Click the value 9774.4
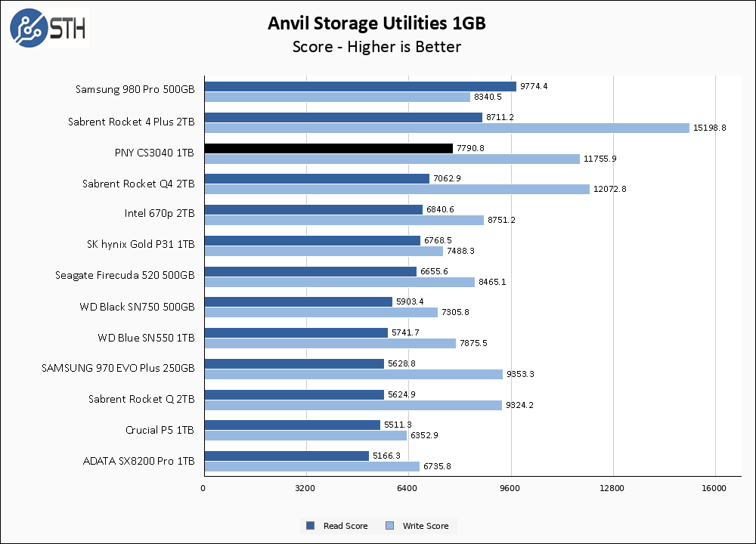 coord(534,86)
